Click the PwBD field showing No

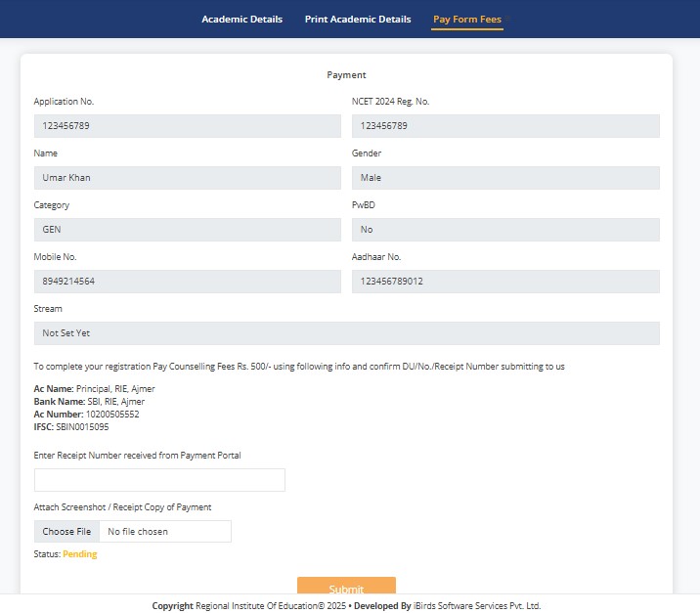[504, 230]
